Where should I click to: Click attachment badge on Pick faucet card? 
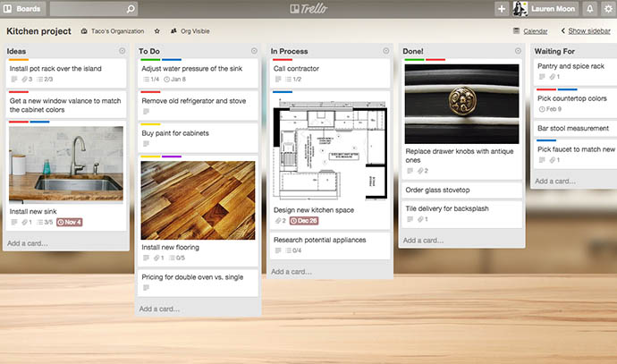click(554, 160)
